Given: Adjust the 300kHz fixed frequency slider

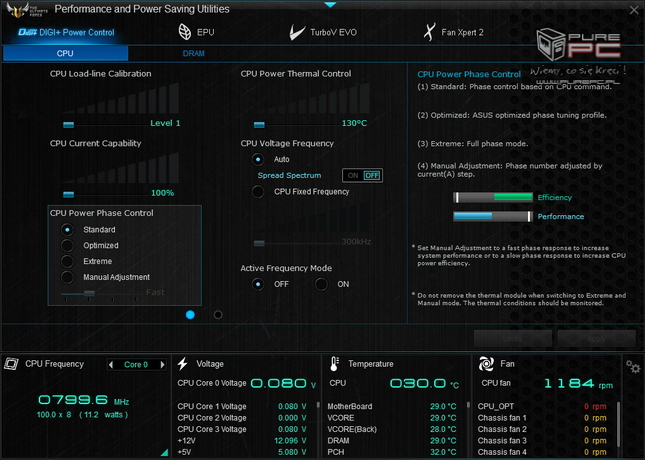Looking at the screenshot, I should coord(259,243).
